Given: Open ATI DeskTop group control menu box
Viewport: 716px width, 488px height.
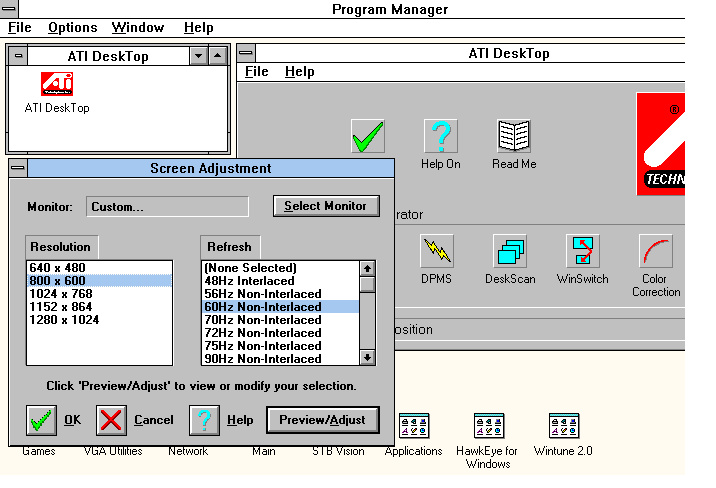Looking at the screenshot, I should click(19, 56).
